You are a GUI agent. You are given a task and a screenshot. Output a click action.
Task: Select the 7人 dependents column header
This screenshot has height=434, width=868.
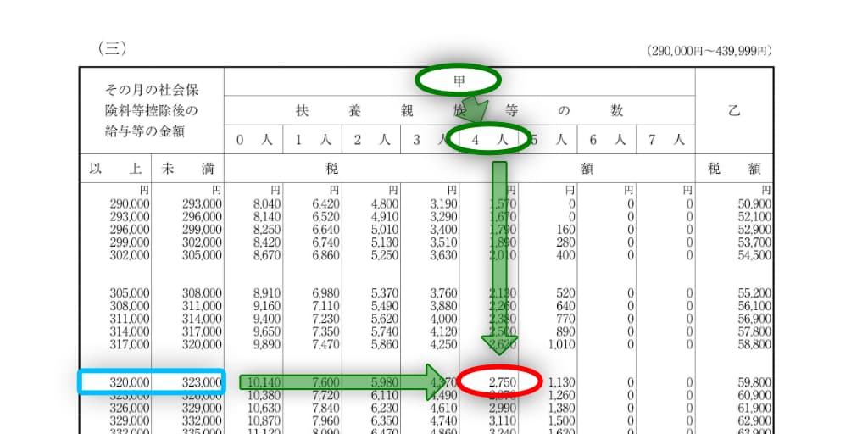click(666, 140)
